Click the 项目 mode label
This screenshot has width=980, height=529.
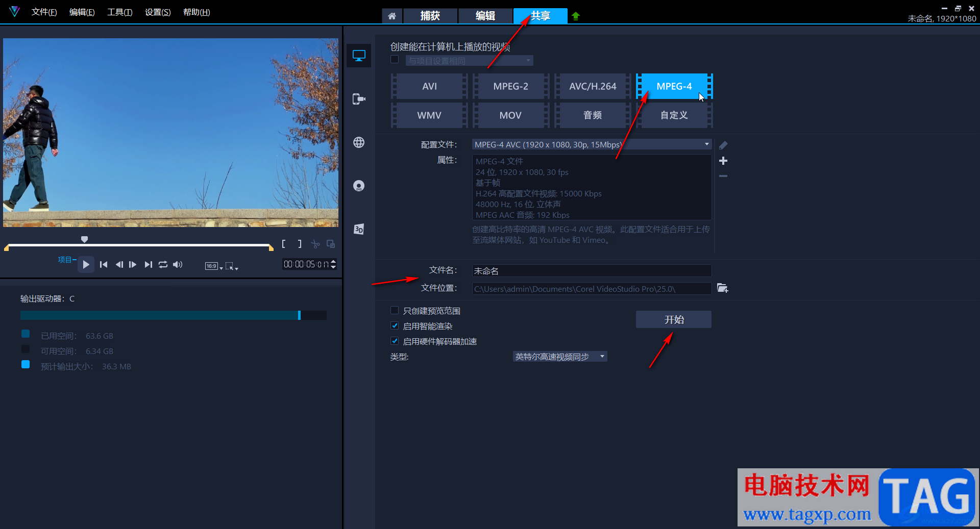click(65, 260)
